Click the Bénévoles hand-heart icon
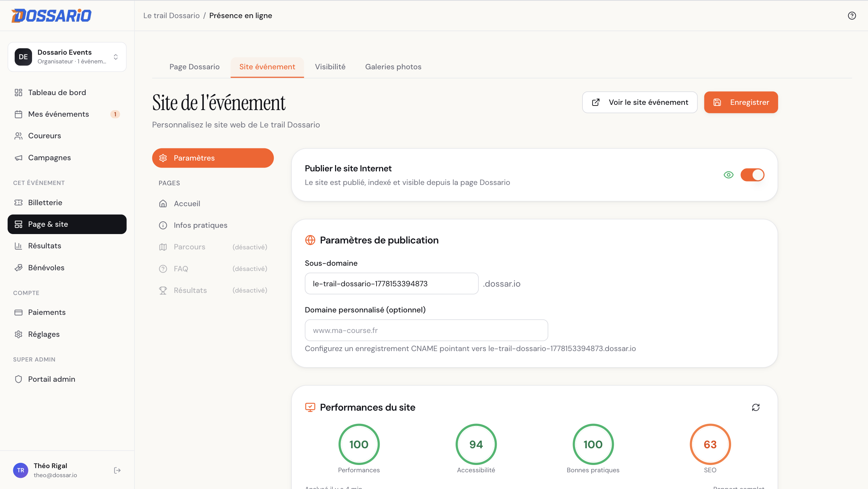Viewport: 868px width, 489px height. (x=18, y=268)
